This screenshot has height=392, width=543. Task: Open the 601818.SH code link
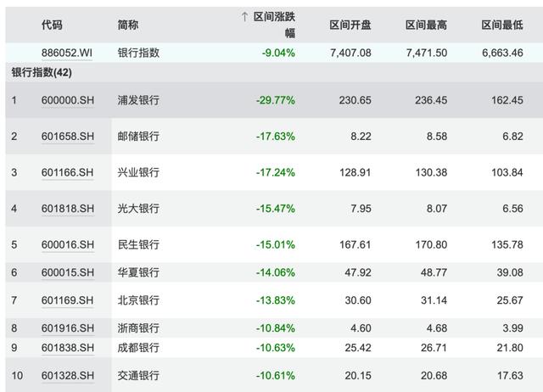(x=67, y=208)
